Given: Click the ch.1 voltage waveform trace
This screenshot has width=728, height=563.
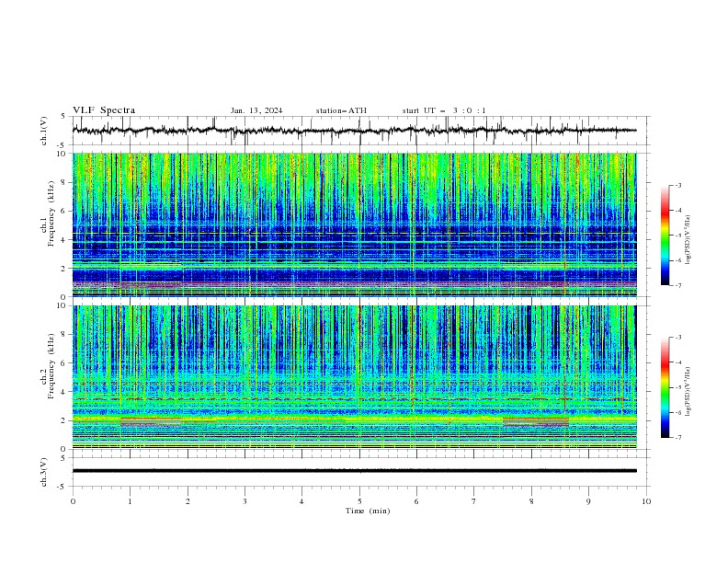Looking at the screenshot, I should pos(354,131).
